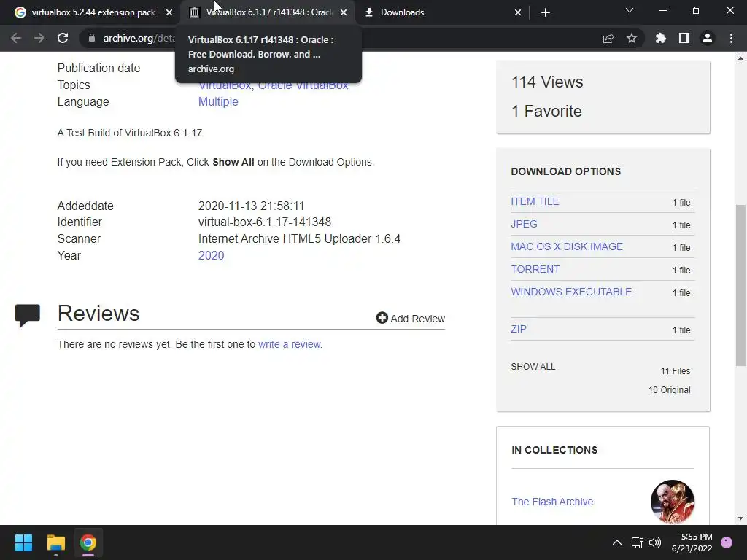Screen dimensions: 747x560
Task: Download the MAC OS X DISK IMAGE
Action: [x=566, y=246]
